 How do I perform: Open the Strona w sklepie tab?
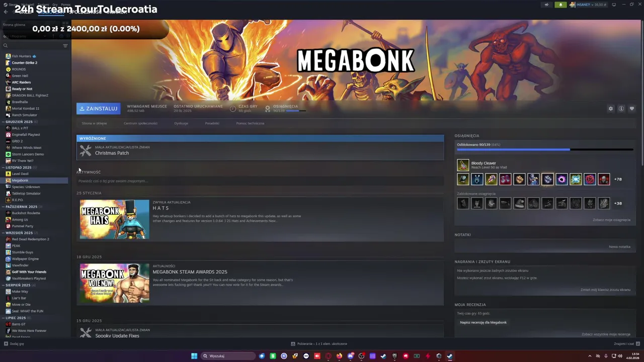coord(94,123)
